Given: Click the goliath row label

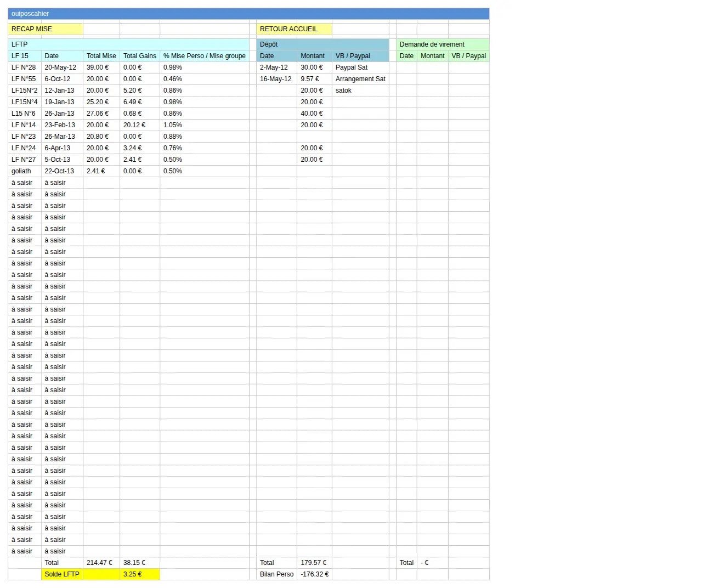Looking at the screenshot, I should pyautogui.click(x=25, y=171).
